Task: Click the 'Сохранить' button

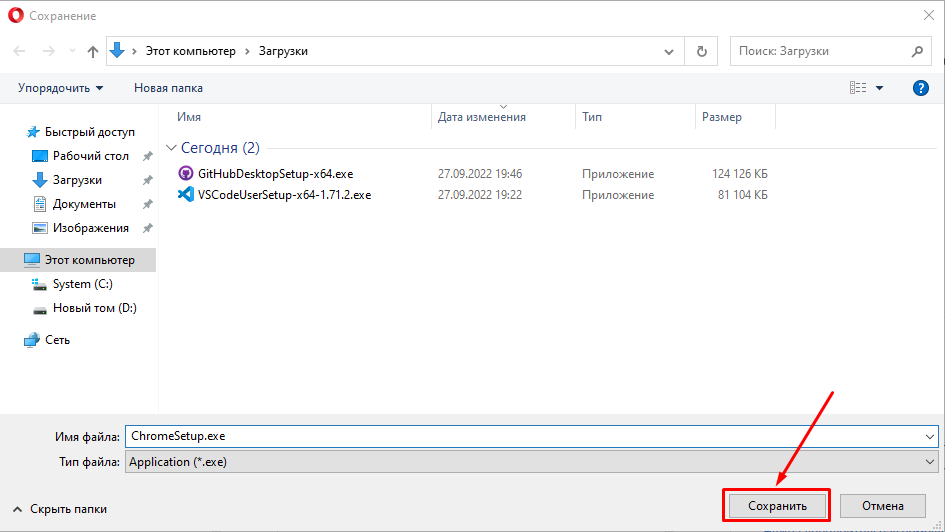Action: pyautogui.click(x=777, y=506)
